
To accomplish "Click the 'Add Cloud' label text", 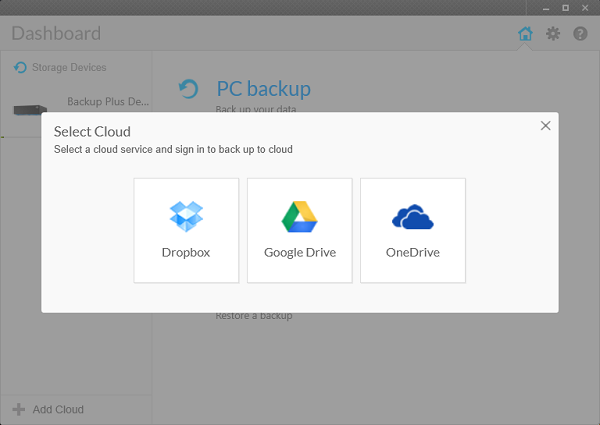I will (x=58, y=409).
